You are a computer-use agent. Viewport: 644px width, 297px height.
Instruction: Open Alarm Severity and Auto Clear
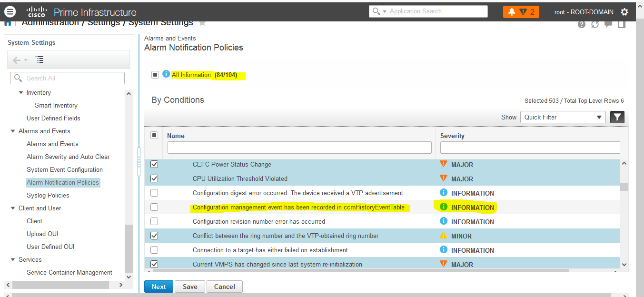click(68, 157)
